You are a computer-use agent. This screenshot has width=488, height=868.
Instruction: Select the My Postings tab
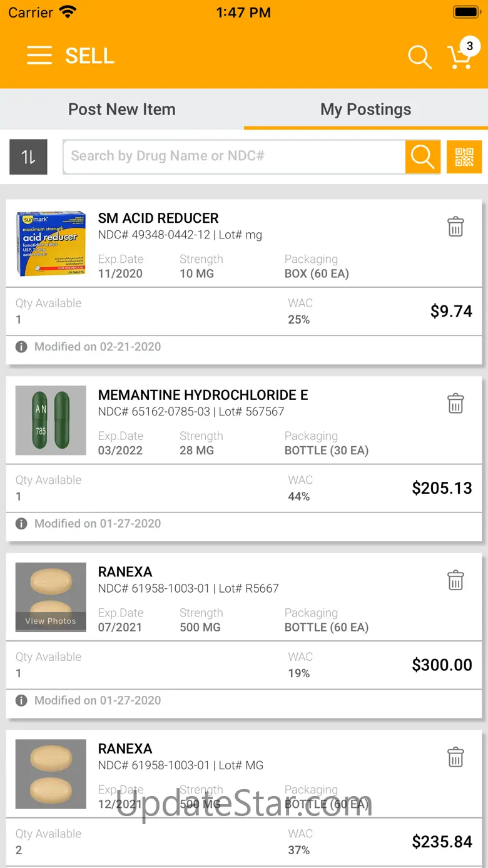click(365, 110)
